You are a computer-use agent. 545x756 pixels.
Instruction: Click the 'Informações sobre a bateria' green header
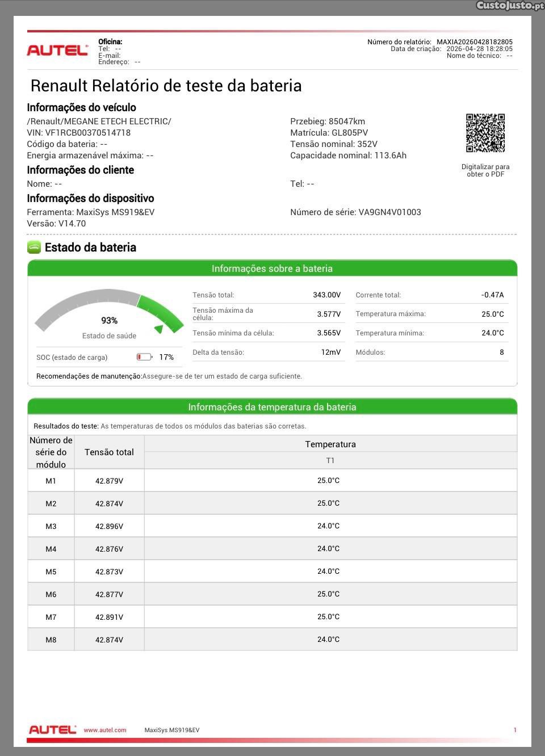272,268
